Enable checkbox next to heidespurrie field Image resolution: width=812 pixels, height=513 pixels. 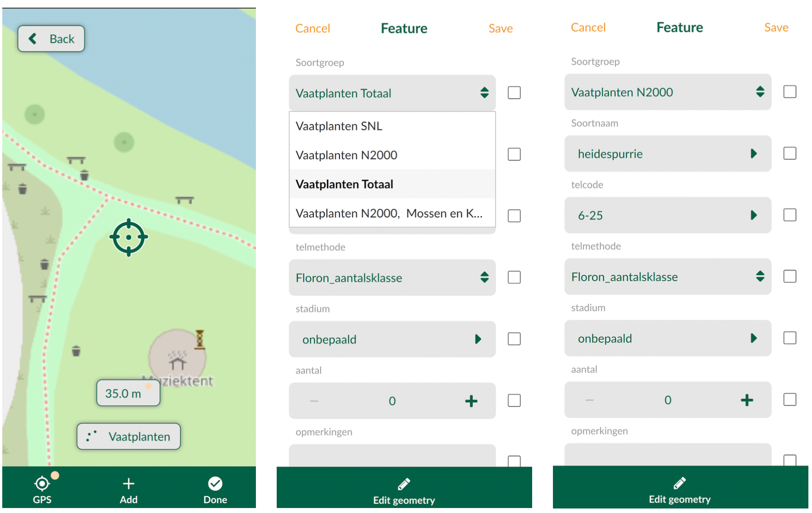(789, 153)
